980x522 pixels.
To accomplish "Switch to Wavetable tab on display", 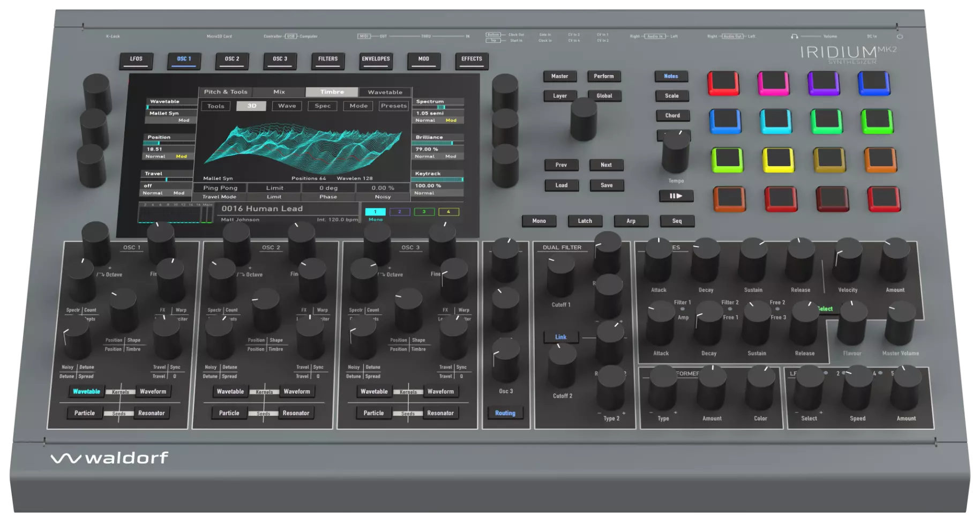I will 385,92.
